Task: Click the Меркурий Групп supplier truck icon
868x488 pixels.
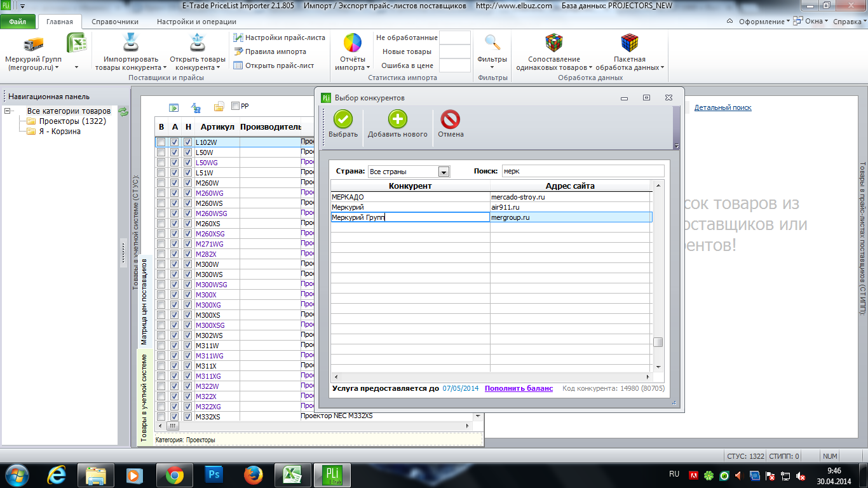Action: 33,44
